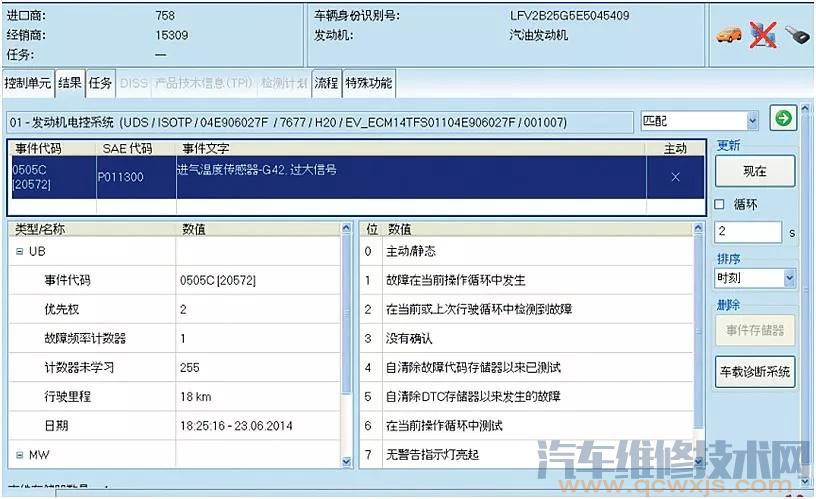Click the 日期 timestamp row
The width and height of the screenshot is (816, 499).
point(174,426)
